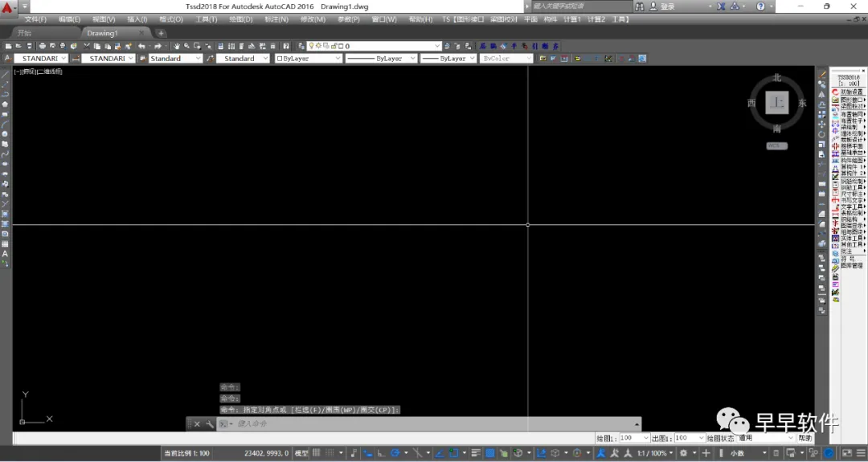Open the 标注(N) menu

coord(276,19)
